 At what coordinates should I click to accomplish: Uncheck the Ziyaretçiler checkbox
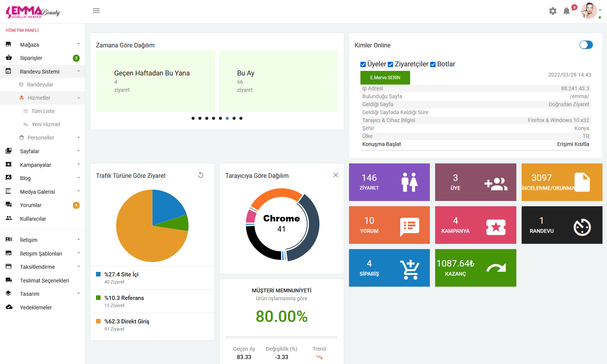(390, 64)
